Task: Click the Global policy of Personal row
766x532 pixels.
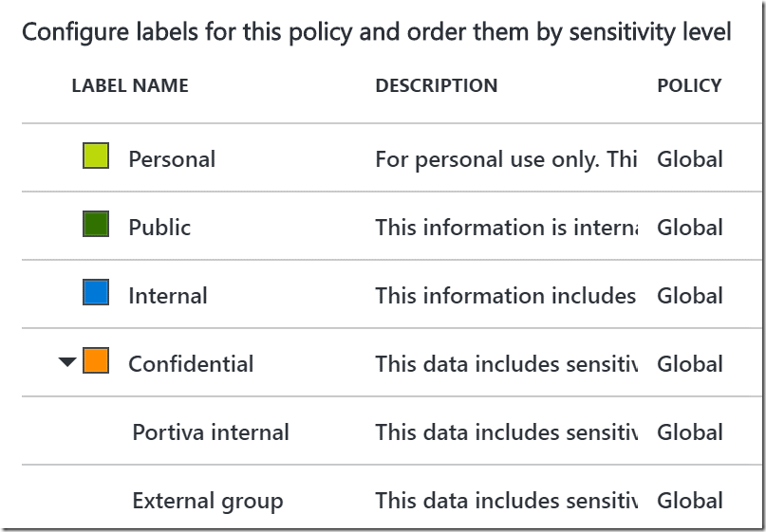Action: [x=690, y=159]
